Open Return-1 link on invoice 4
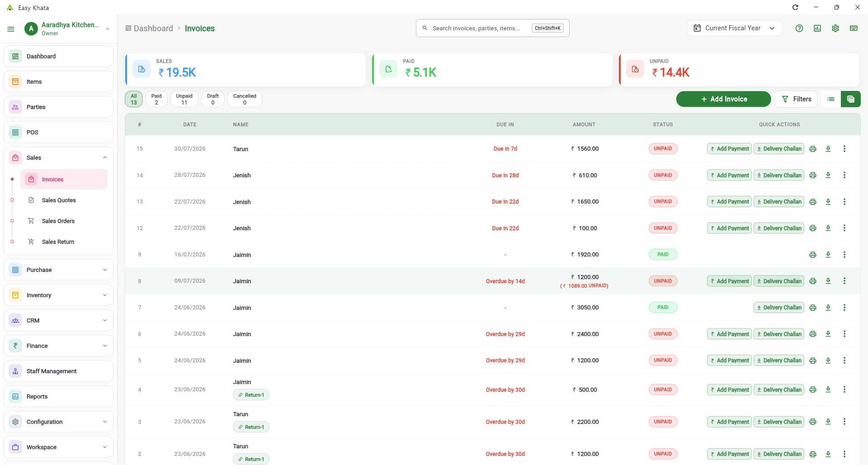This screenshot has width=868, height=465. [x=251, y=395]
